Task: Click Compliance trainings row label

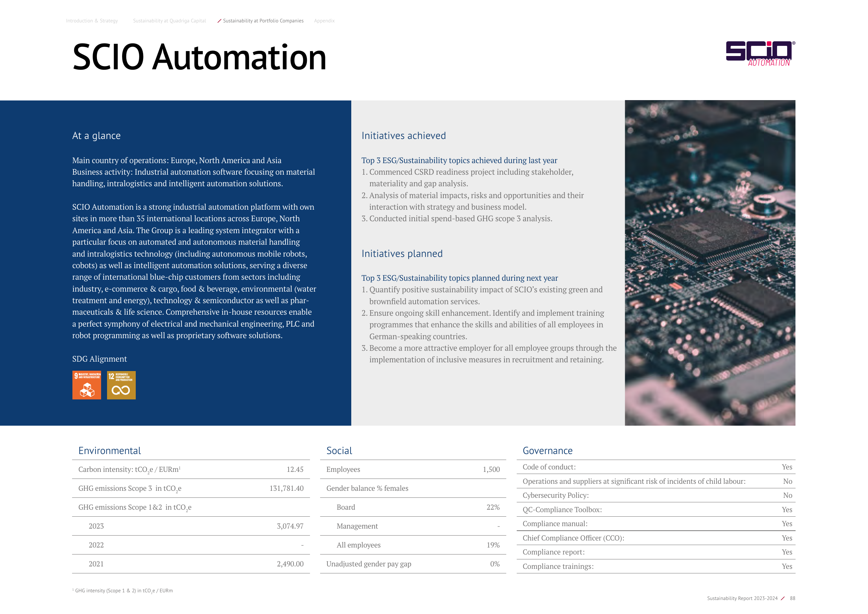Action: pyautogui.click(x=558, y=567)
